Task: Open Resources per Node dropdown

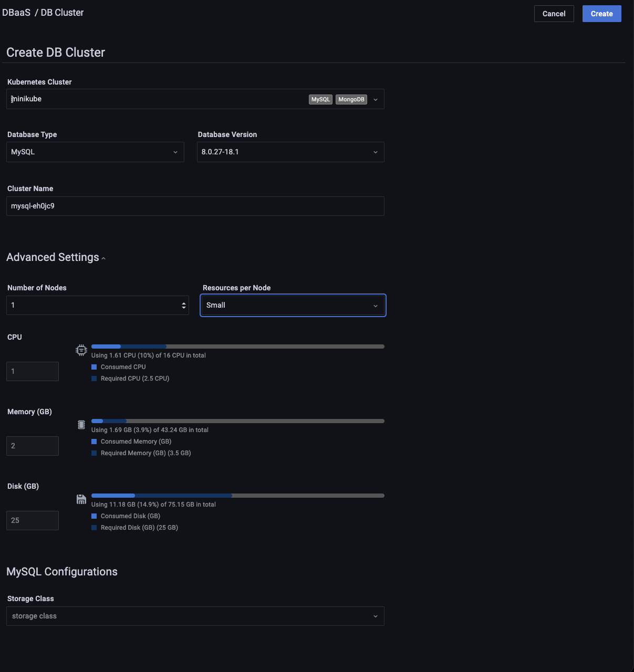Action: coord(293,306)
